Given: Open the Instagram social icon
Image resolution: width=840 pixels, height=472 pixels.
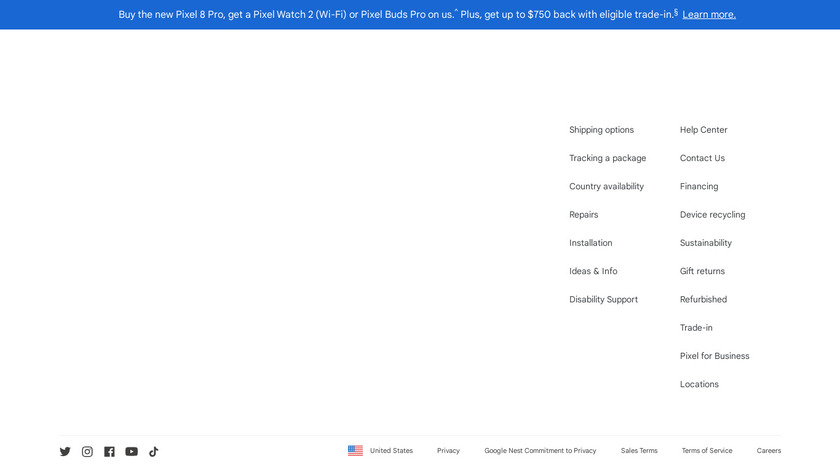Looking at the screenshot, I should click(x=87, y=451).
